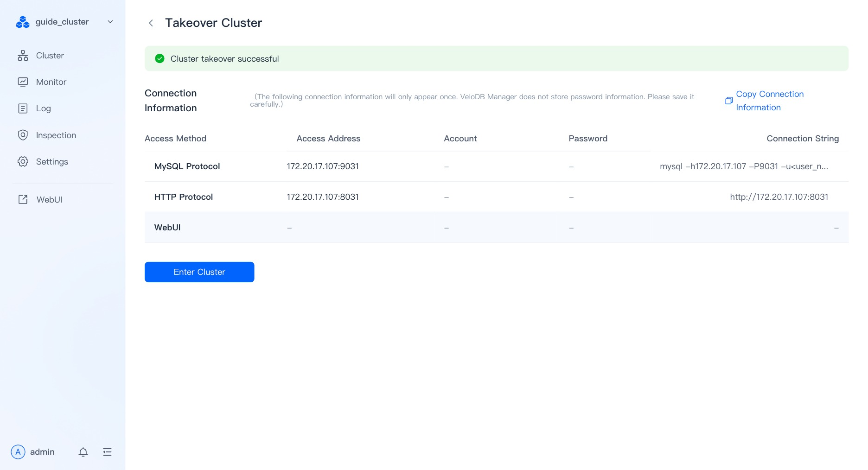The width and height of the screenshot is (868, 470).
Task: Select the WebUI menu label
Action: 49,200
